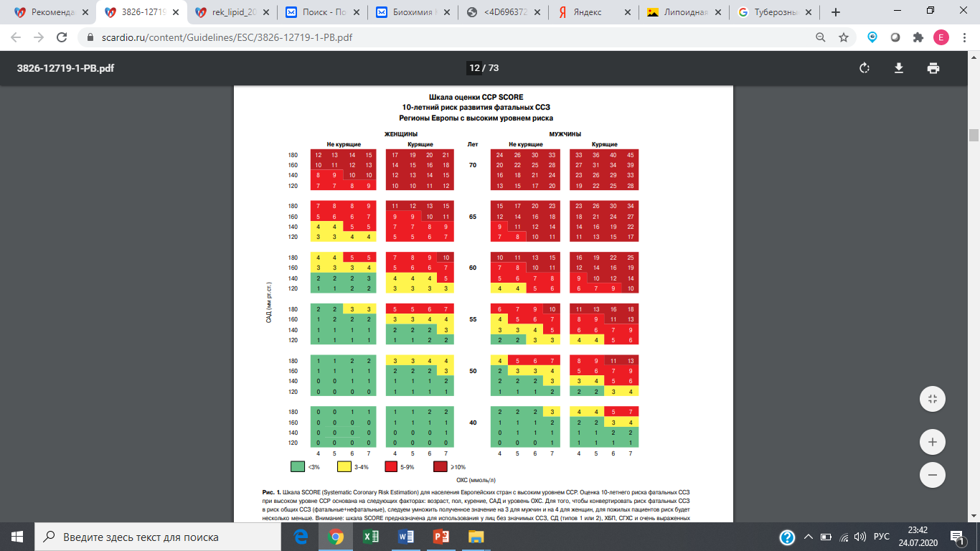The width and height of the screenshot is (980, 551).
Task: Switch to Яндекс tab
Action: coord(593,12)
